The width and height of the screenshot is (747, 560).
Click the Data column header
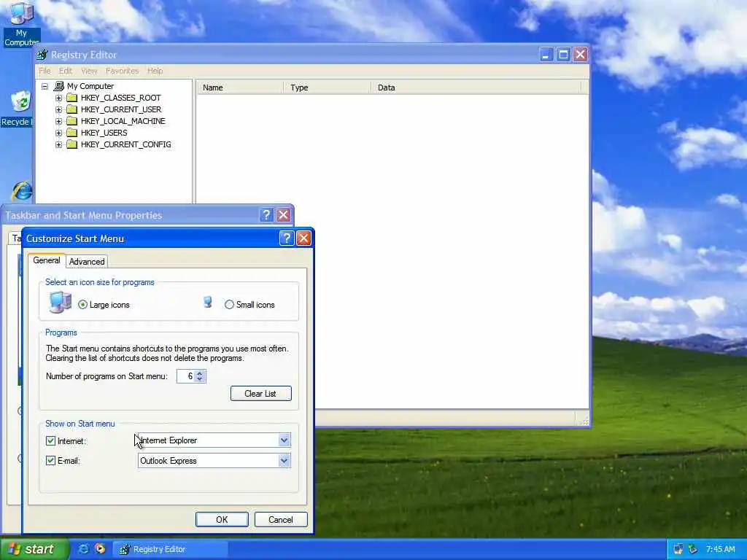pos(476,87)
